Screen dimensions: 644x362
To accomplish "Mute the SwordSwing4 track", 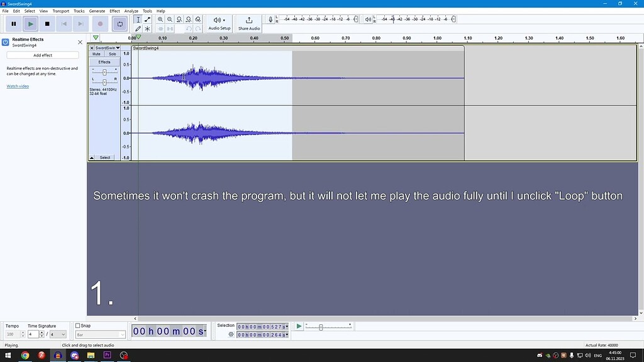I will [96, 54].
